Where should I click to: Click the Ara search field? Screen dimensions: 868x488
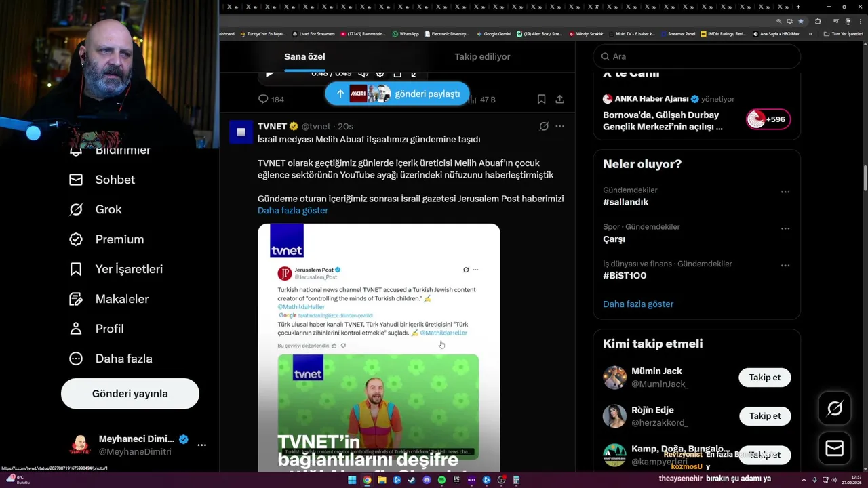(x=697, y=57)
